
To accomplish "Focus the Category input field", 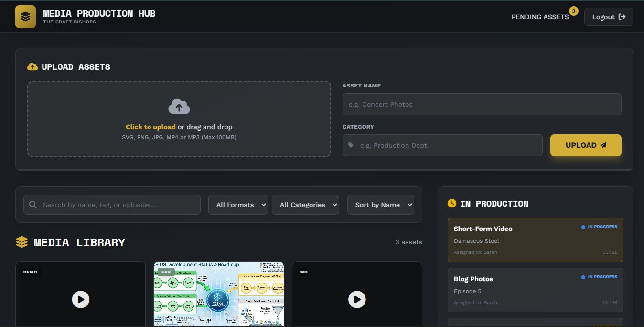I will click(442, 145).
